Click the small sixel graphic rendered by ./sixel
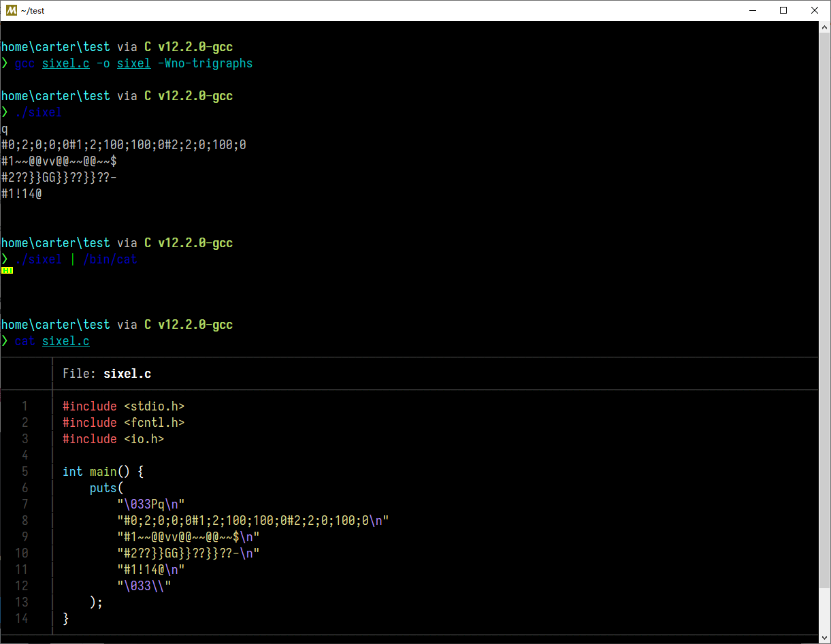The height and width of the screenshot is (644, 831). [x=7, y=270]
